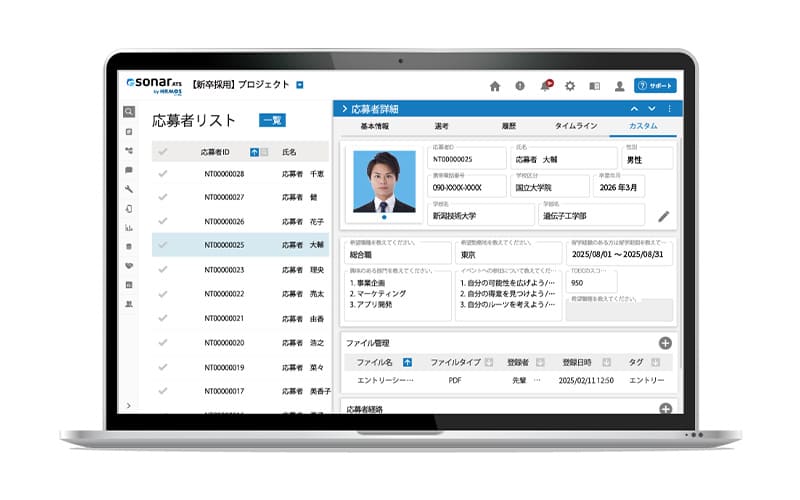
Task: Check the row NT00000022
Action: pos(163,294)
